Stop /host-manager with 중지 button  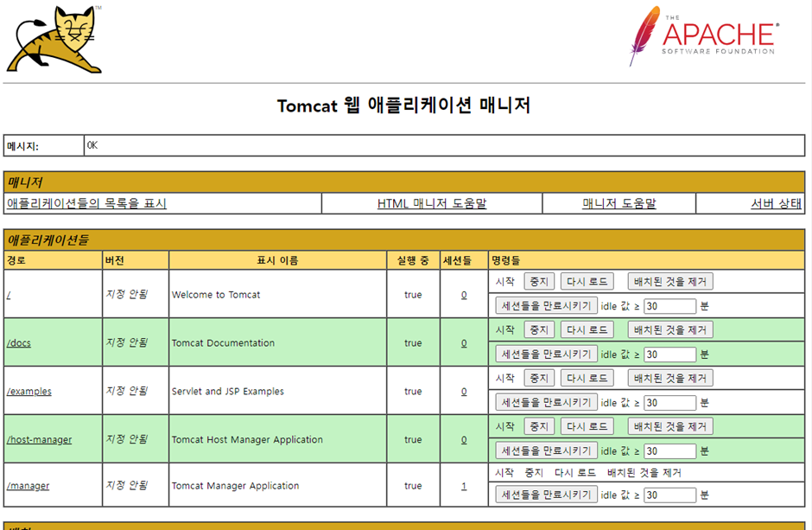pos(539,426)
